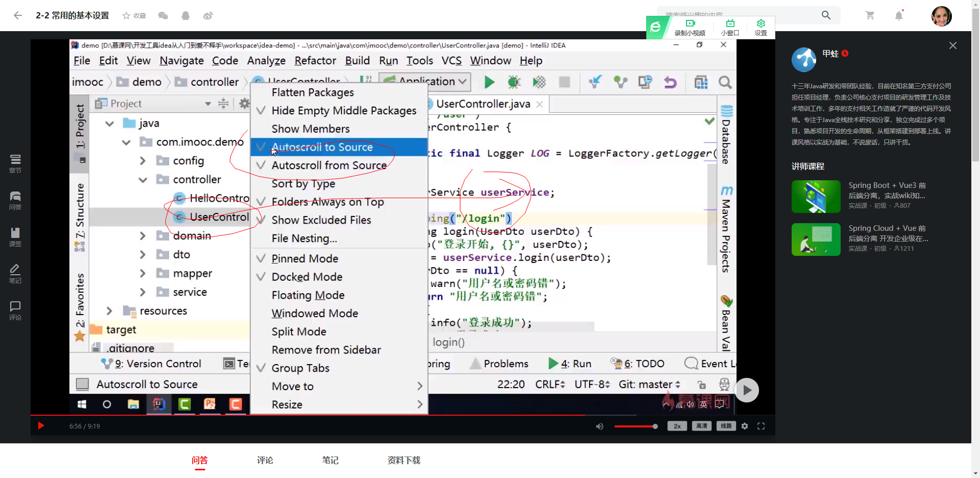
Task: Click the search magnifier icon
Action: pos(826,15)
